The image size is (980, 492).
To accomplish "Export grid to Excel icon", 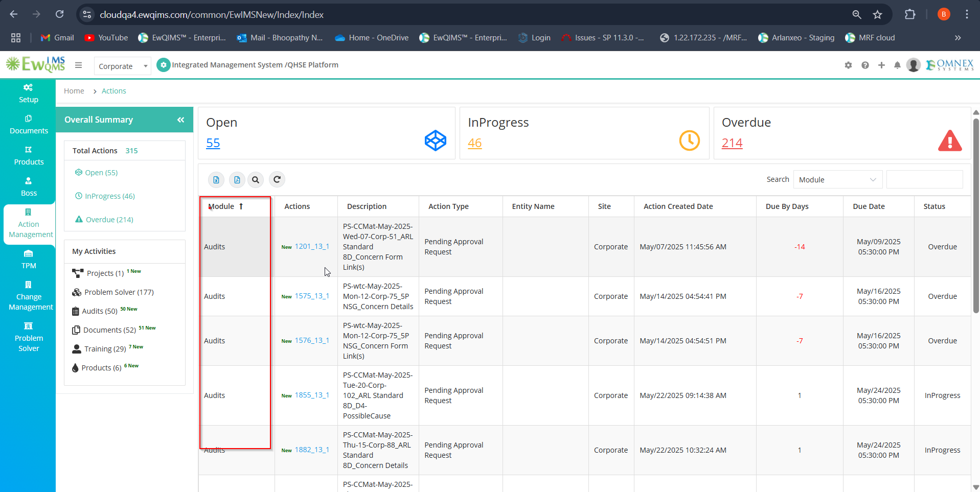I will 216,179.
